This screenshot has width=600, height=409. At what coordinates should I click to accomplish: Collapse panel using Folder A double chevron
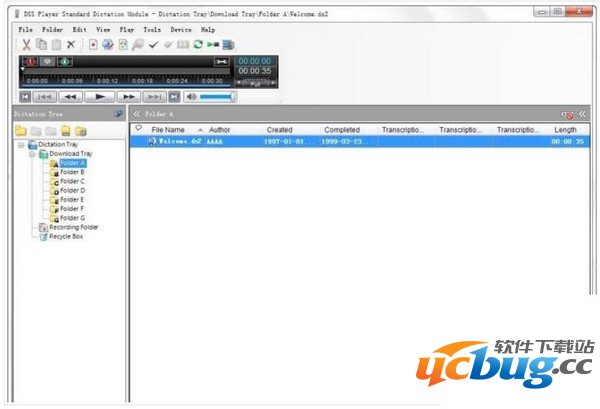137,114
